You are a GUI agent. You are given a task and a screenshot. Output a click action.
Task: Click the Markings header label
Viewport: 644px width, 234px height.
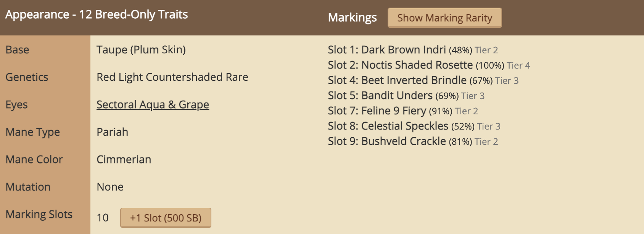(352, 18)
